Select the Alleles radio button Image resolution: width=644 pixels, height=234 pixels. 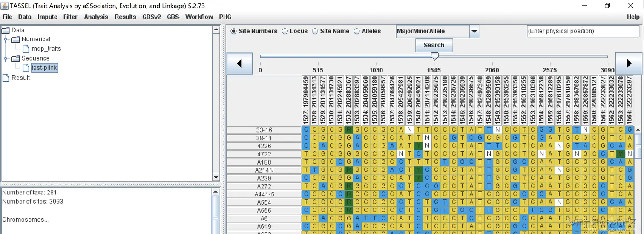pos(357,31)
